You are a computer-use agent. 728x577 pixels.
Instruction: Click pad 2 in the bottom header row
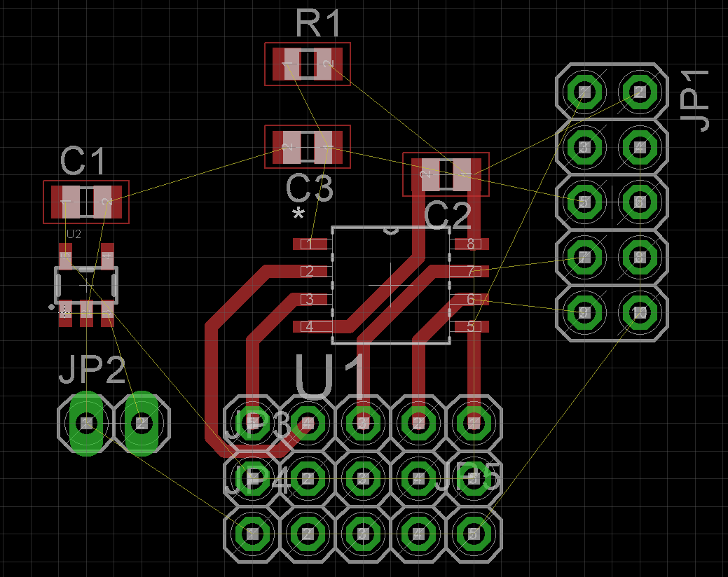point(308,534)
